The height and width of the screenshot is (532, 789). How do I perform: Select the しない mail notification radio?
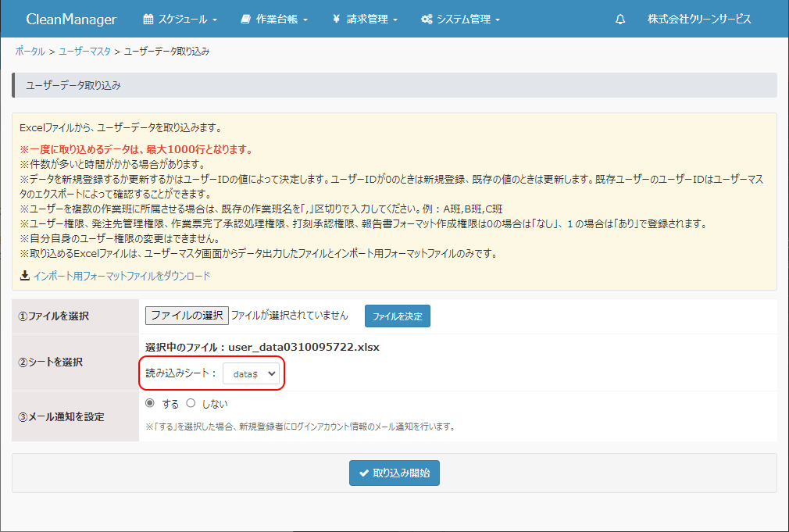click(191, 403)
